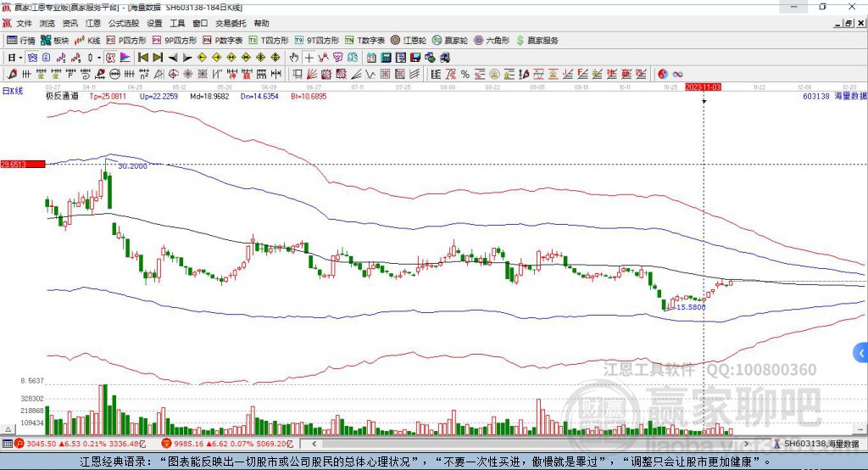Viewport: 868px width, 470px height.
Task: Open the T数字表 tool
Action: pyautogui.click(x=364, y=41)
